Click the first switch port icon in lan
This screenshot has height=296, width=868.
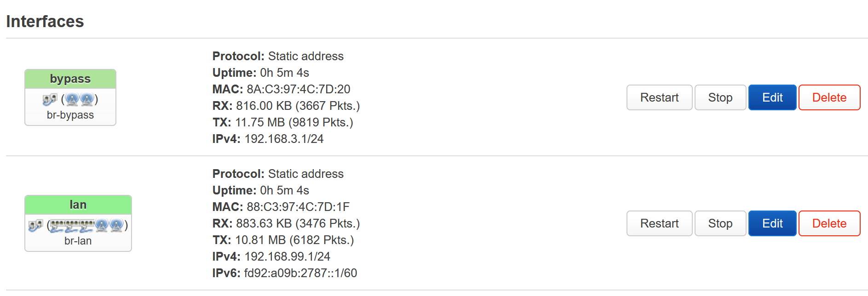pos(57,225)
